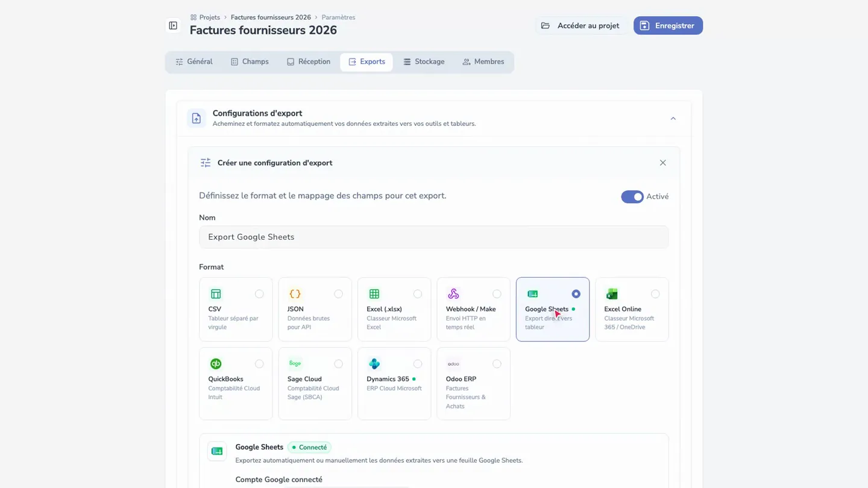Close the export configuration creation form
The image size is (868, 488).
click(662, 163)
